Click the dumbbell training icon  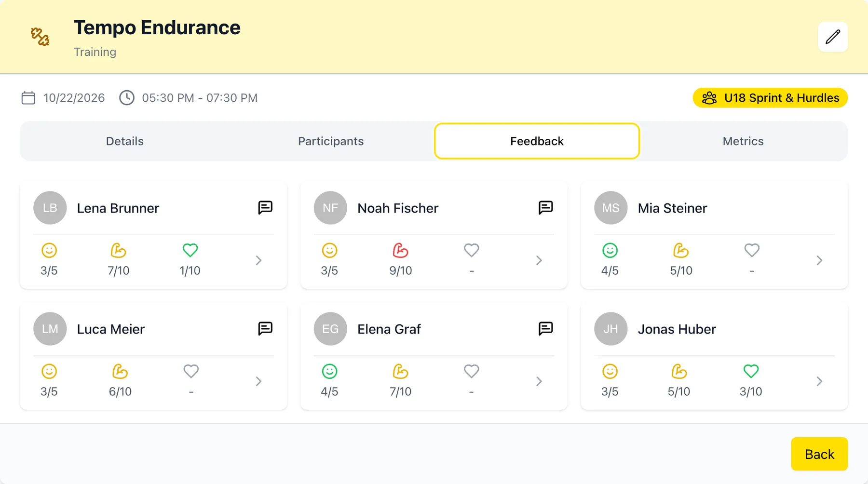pyautogui.click(x=40, y=37)
